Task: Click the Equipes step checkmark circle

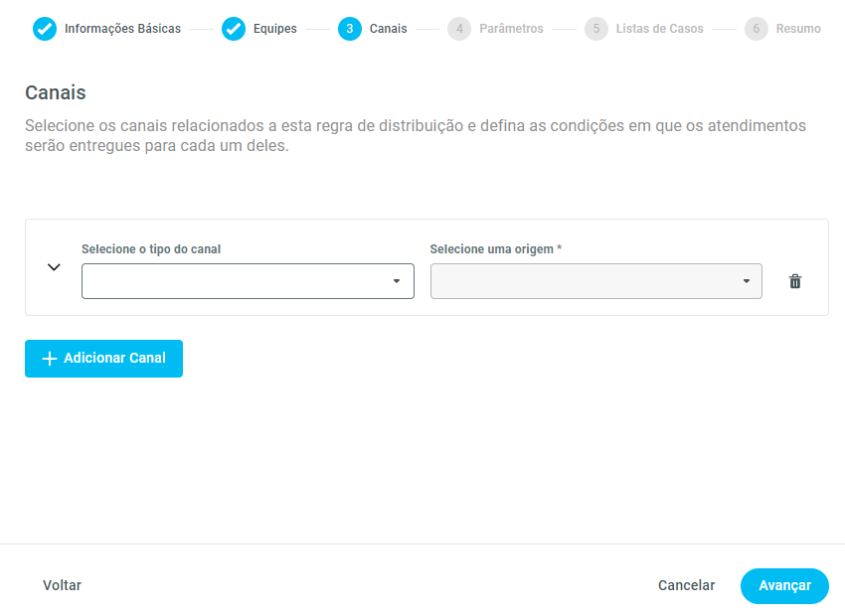Action: (x=234, y=29)
